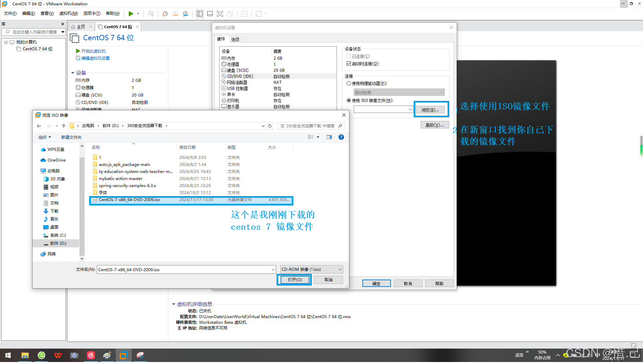
Task: Click the 文件名 input field
Action: click(184, 269)
